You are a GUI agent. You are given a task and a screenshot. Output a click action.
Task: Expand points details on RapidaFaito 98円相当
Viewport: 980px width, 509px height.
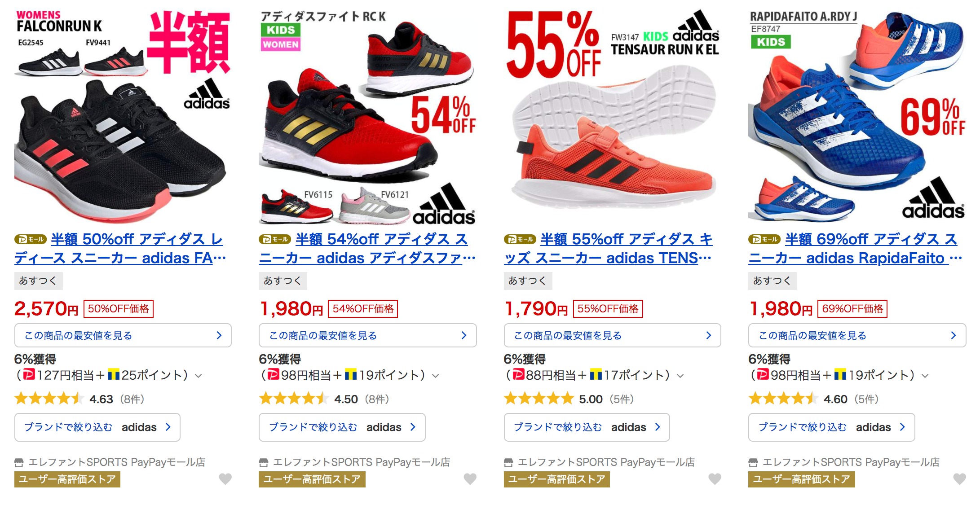point(925,376)
